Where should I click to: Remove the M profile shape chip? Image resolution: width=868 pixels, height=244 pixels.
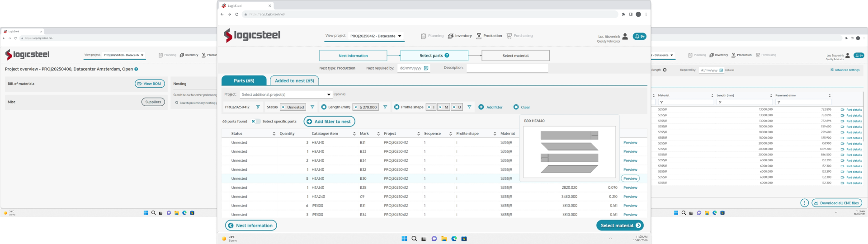pyautogui.click(x=440, y=107)
